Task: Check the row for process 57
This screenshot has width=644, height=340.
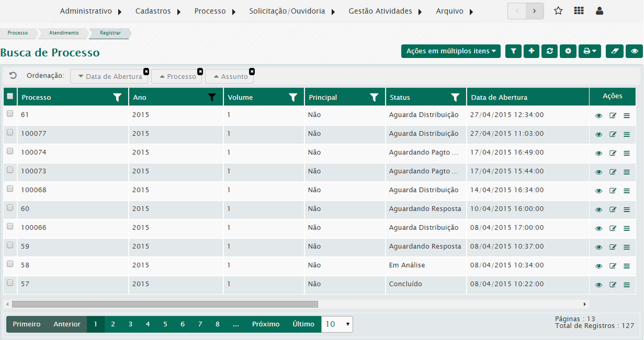Action: click(x=10, y=283)
